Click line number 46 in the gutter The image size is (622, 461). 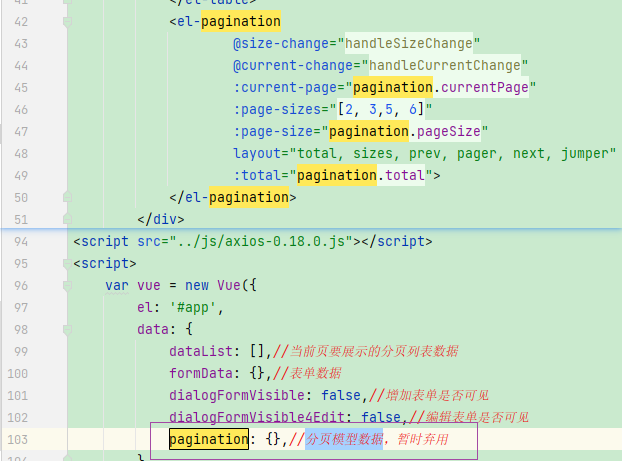(x=21, y=109)
